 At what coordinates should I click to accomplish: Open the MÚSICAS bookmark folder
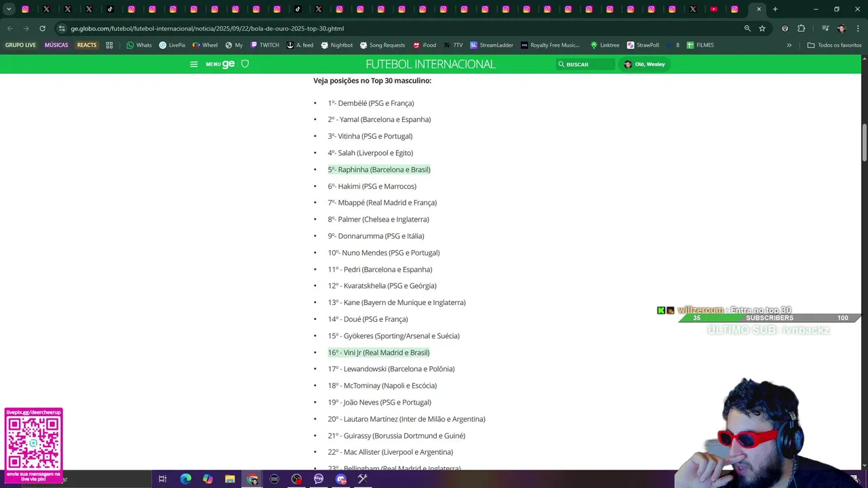pyautogui.click(x=56, y=45)
